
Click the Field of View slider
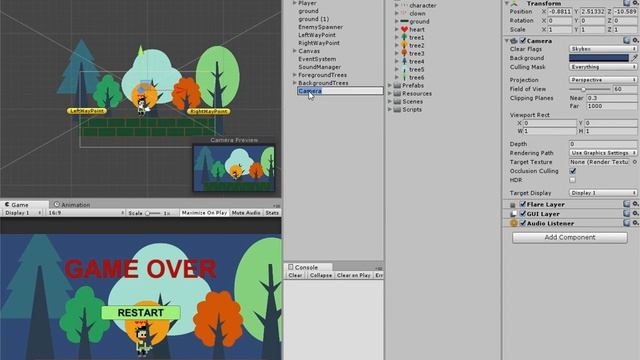coord(589,89)
